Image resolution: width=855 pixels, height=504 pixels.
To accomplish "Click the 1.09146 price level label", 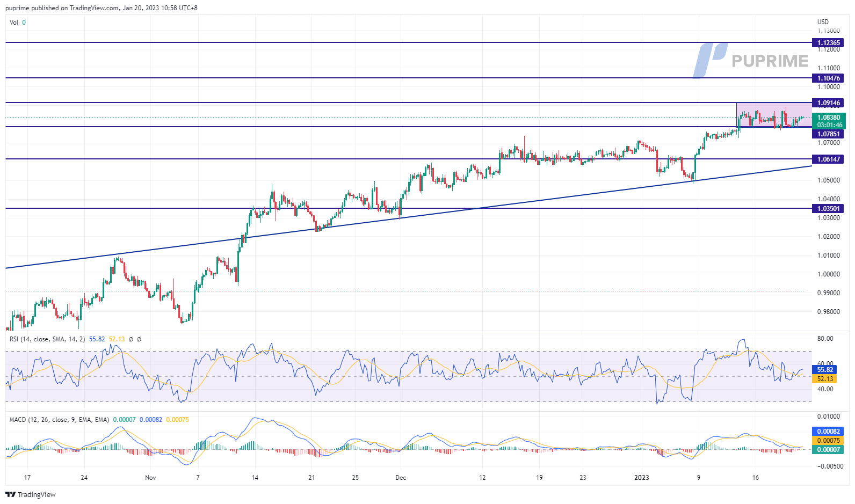I will pyautogui.click(x=828, y=103).
